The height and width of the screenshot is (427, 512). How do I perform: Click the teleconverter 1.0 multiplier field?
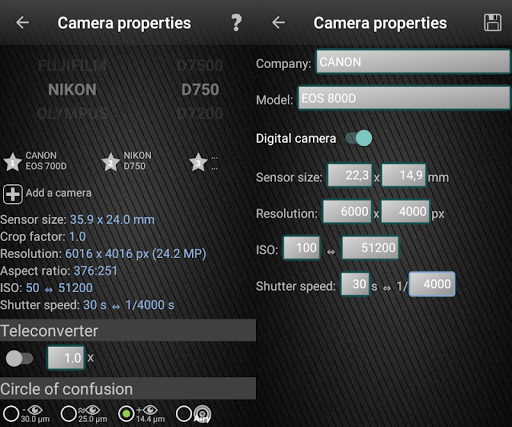(x=66, y=358)
